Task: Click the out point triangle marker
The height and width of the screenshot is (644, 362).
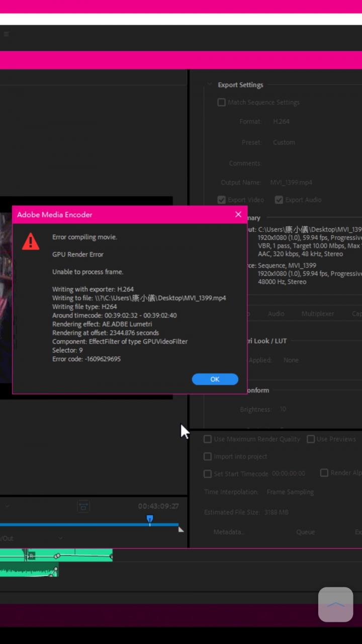Action: 181,529
